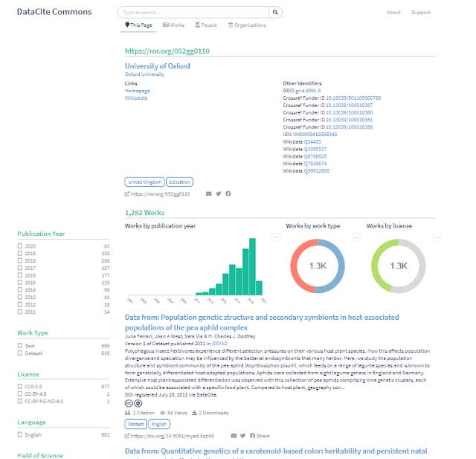Click the United Kingdom tag
The image size is (476, 459).
point(144,182)
